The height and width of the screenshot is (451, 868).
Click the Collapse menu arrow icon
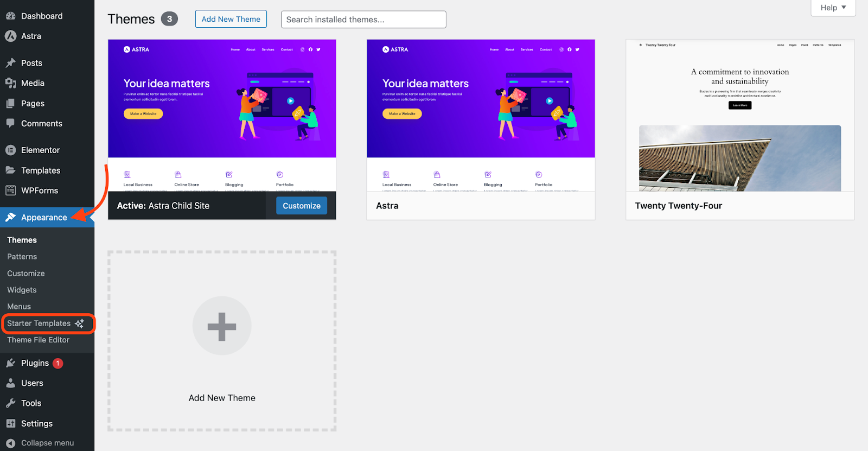click(x=10, y=443)
